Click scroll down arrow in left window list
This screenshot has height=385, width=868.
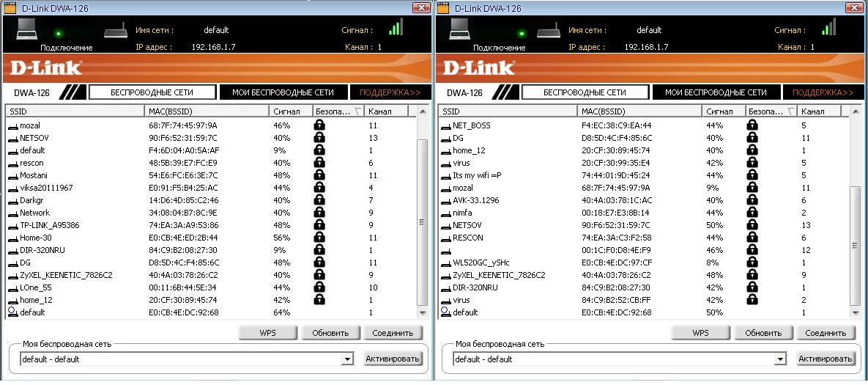click(x=423, y=313)
